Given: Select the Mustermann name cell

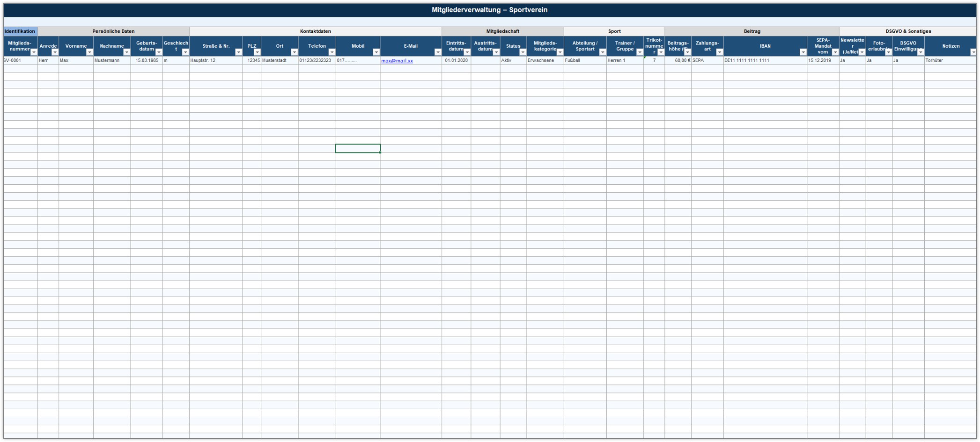Looking at the screenshot, I should (111, 61).
